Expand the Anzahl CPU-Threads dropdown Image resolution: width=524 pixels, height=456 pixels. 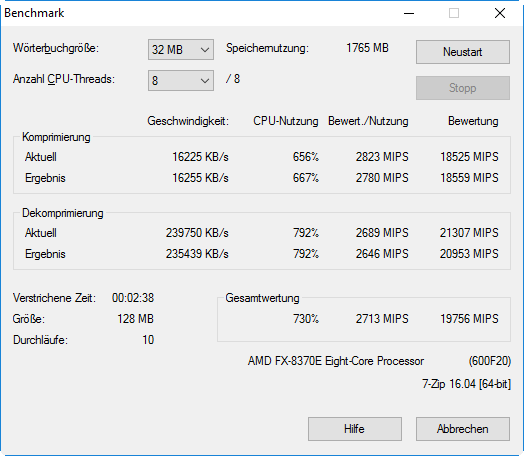pos(181,80)
